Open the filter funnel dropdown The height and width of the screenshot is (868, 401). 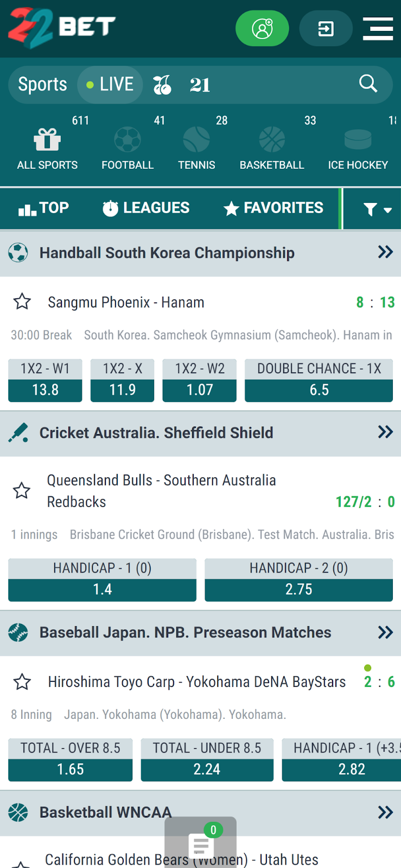coord(377,209)
